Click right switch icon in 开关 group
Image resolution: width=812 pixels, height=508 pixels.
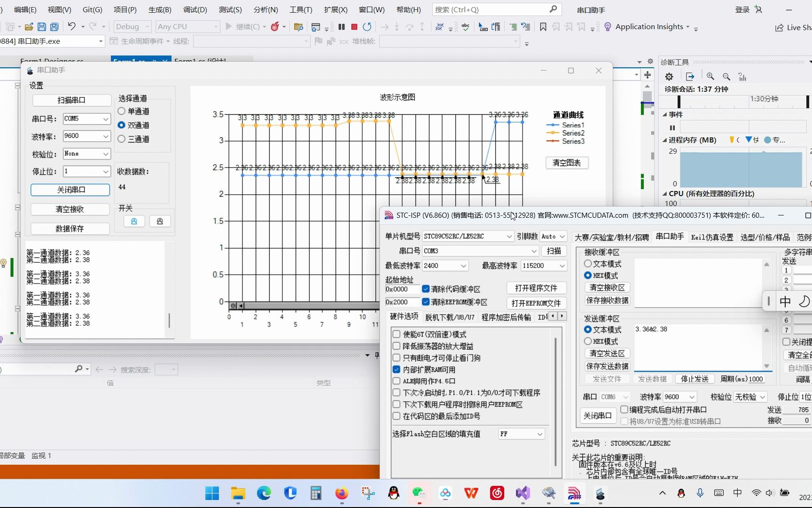pyautogui.click(x=160, y=221)
